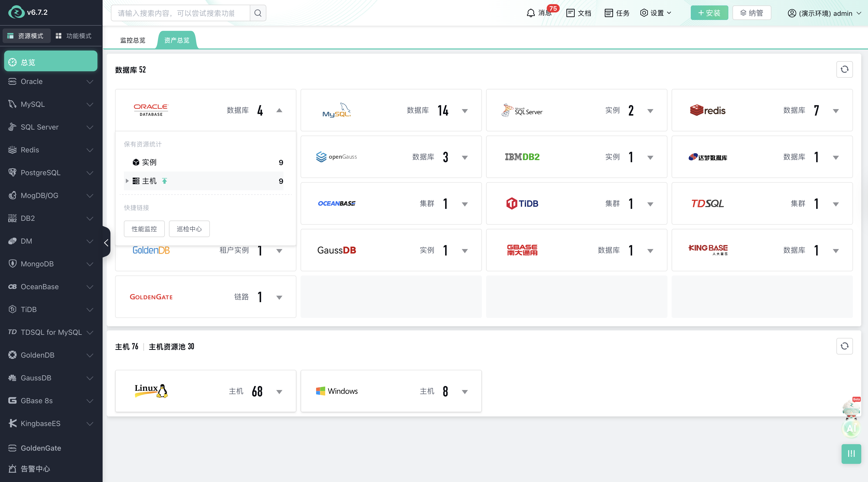Open the 监控总览 tab
The height and width of the screenshot is (482, 868).
133,40
